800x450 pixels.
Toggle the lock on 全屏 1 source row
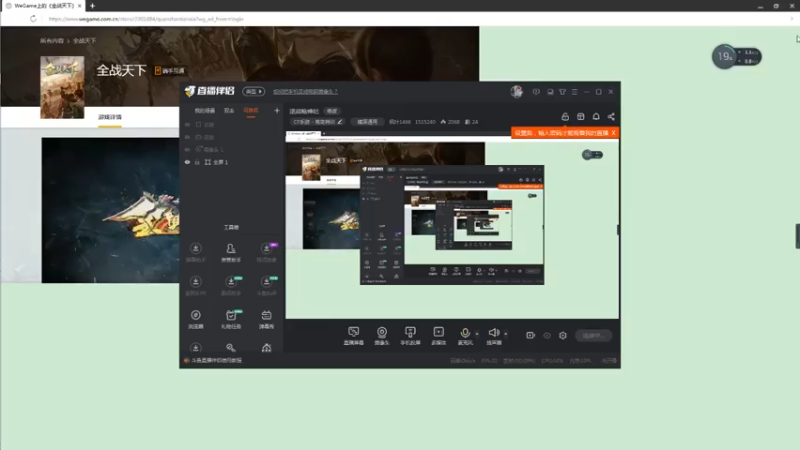tap(197, 162)
